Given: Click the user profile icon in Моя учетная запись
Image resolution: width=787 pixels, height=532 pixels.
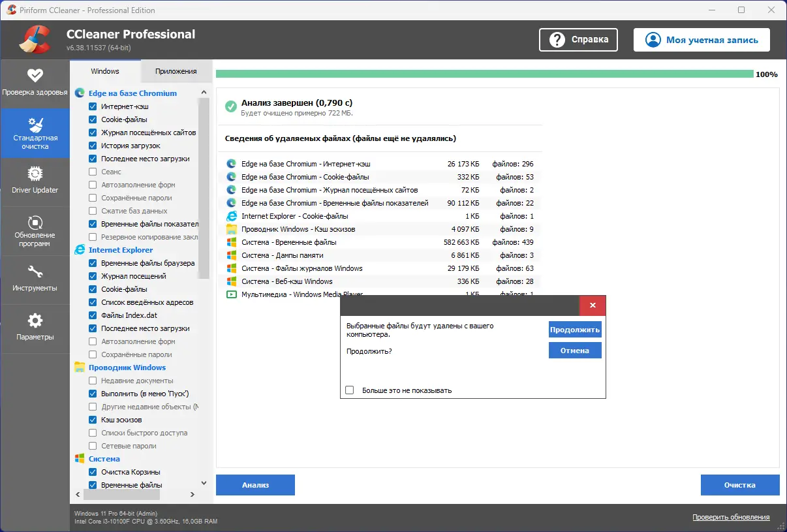Looking at the screenshot, I should (x=653, y=40).
